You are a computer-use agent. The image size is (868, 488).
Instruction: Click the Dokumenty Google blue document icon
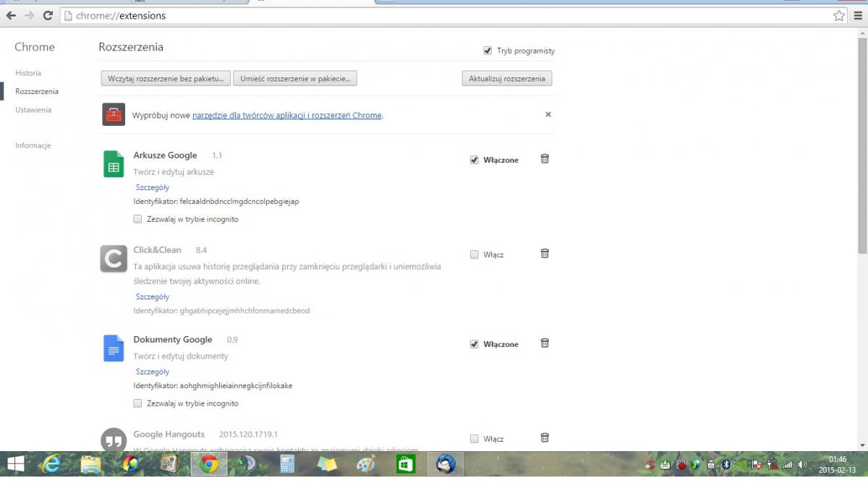(114, 348)
